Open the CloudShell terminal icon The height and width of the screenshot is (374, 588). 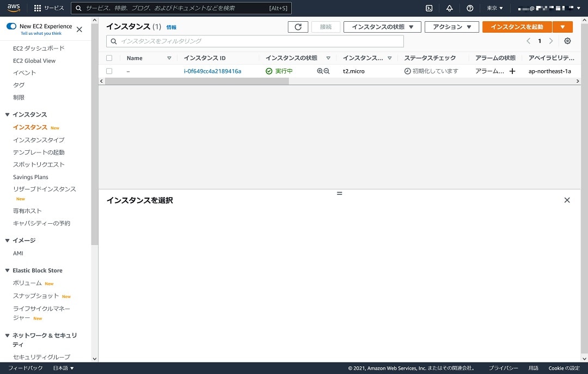point(429,8)
